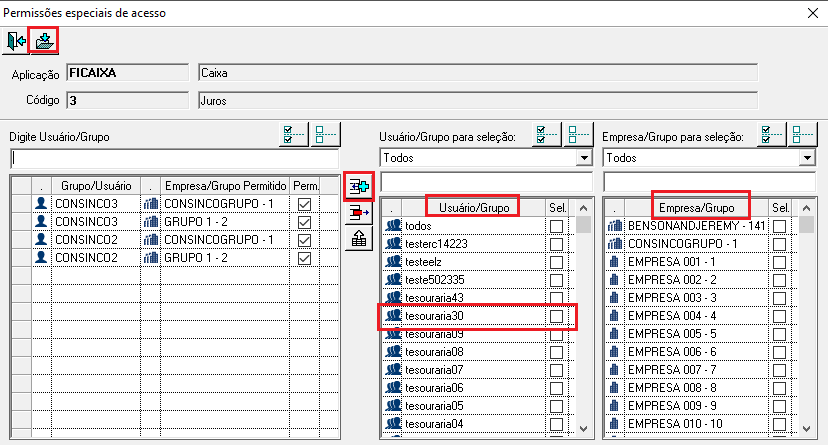Viewport: 828px width, 446px height.
Task: Click Sel. header in user list
Action: click(x=558, y=207)
